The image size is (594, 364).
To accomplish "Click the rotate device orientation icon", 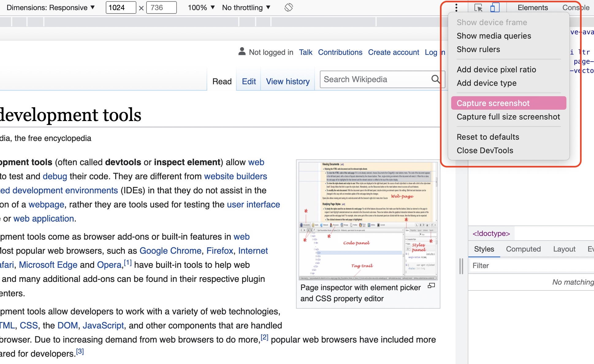I will [x=288, y=7].
